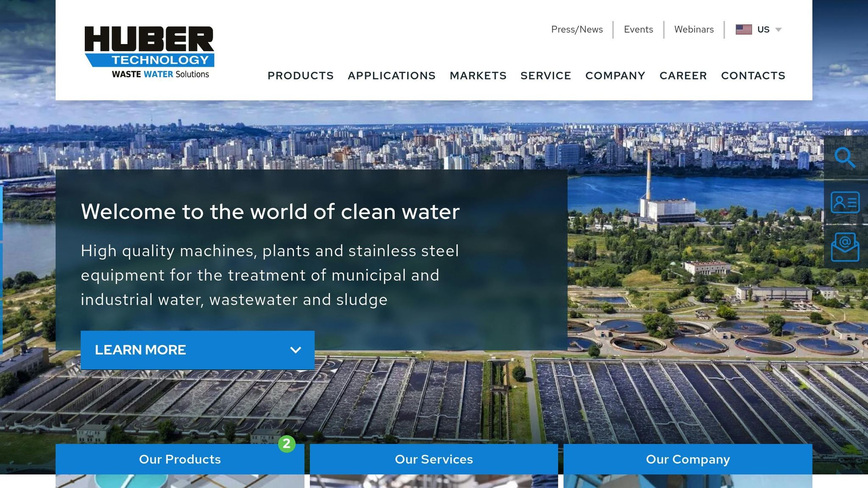The width and height of the screenshot is (868, 488).
Task: Go to the Career page
Action: tap(683, 75)
